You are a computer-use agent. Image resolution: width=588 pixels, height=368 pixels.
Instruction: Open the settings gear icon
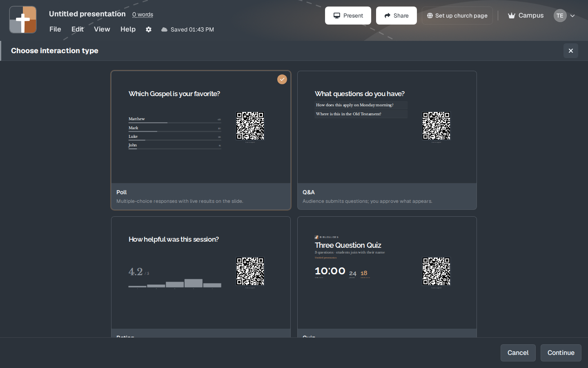[x=149, y=29]
